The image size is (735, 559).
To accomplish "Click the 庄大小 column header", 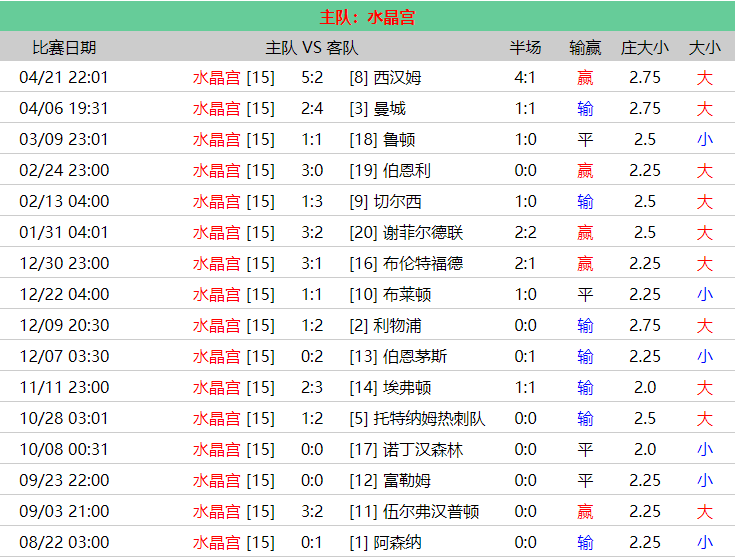I will pos(645,47).
